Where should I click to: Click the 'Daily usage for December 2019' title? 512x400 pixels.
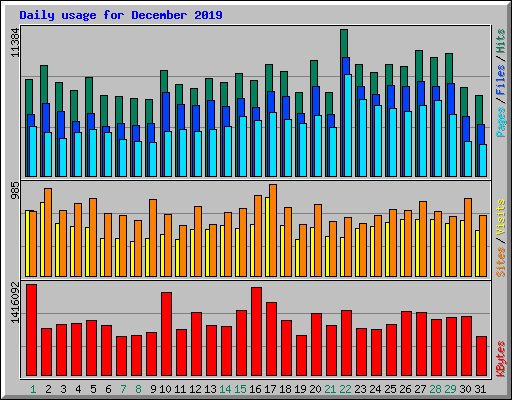click(x=121, y=15)
